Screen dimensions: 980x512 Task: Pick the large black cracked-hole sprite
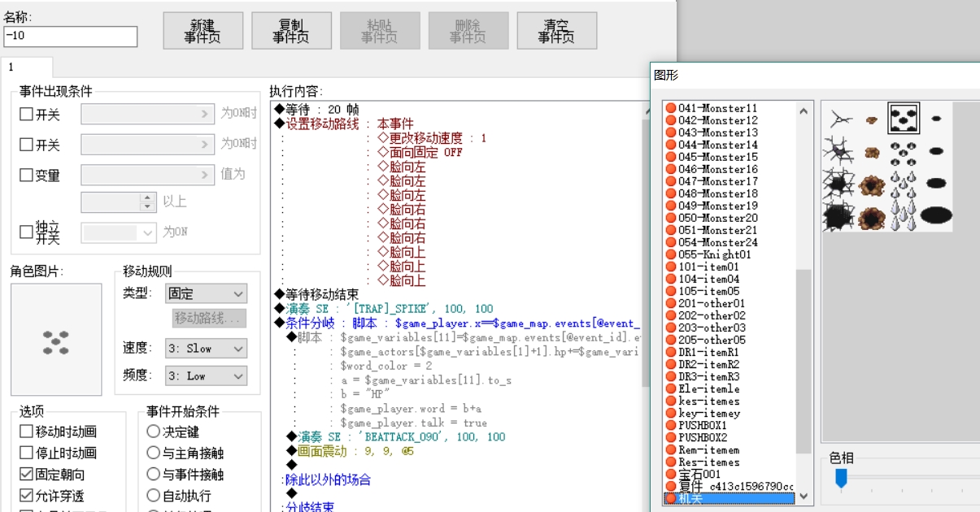pyautogui.click(x=838, y=216)
